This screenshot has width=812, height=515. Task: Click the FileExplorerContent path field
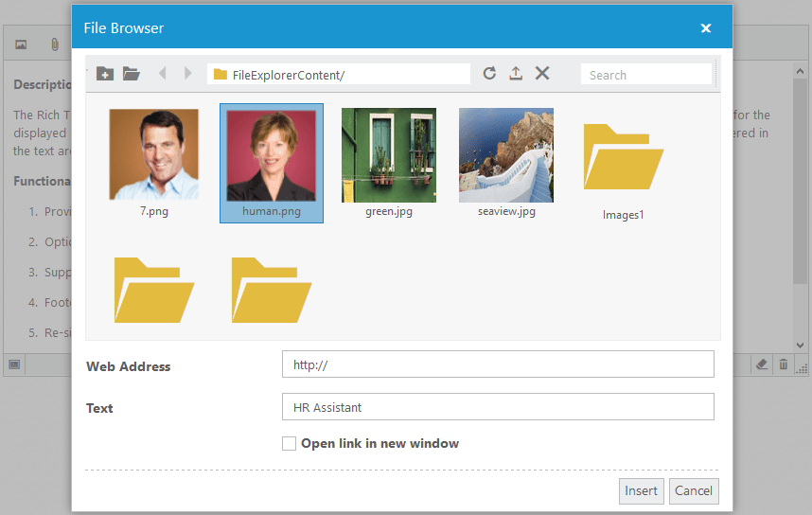[x=341, y=75]
